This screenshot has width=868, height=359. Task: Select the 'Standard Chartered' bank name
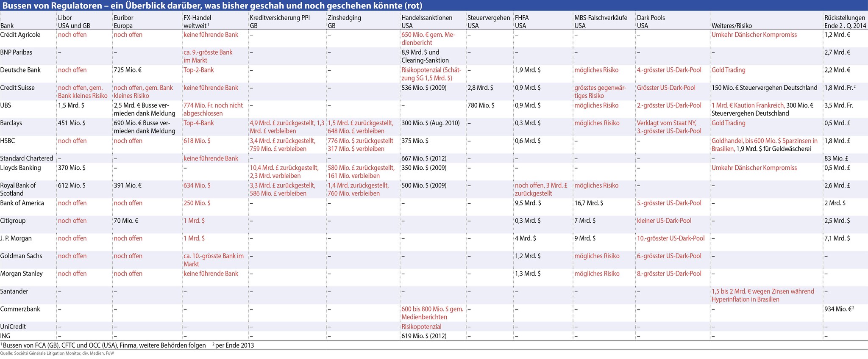pyautogui.click(x=27, y=158)
